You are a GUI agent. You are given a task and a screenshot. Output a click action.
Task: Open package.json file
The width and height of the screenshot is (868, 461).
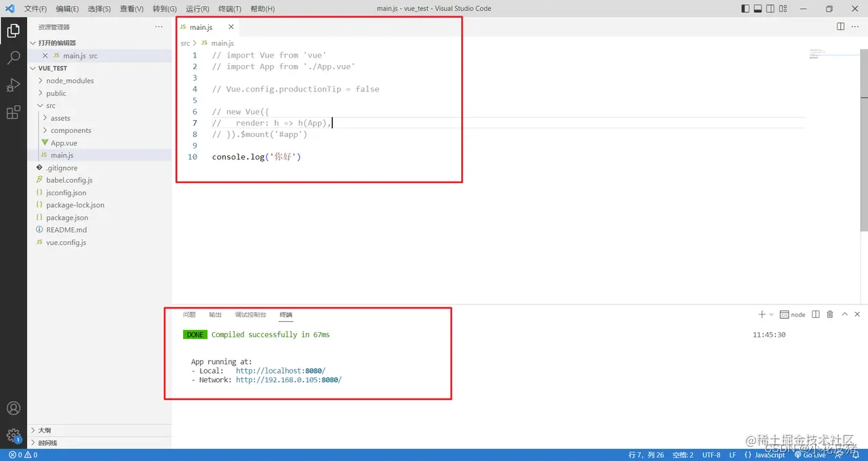pos(100,218)
